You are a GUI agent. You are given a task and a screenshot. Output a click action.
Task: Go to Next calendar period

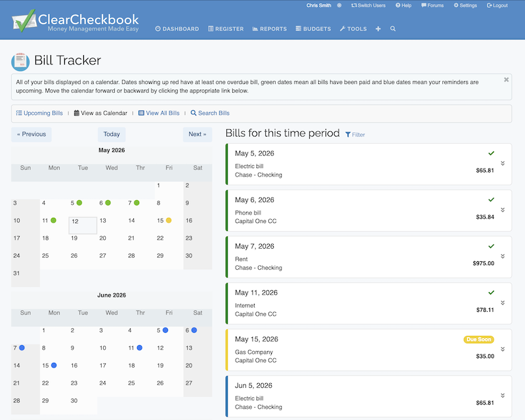[x=198, y=135]
